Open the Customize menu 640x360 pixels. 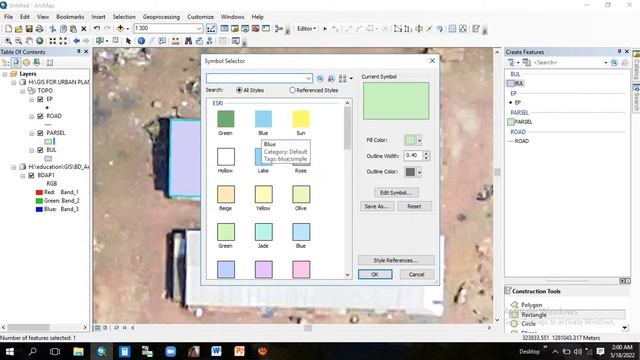200,17
